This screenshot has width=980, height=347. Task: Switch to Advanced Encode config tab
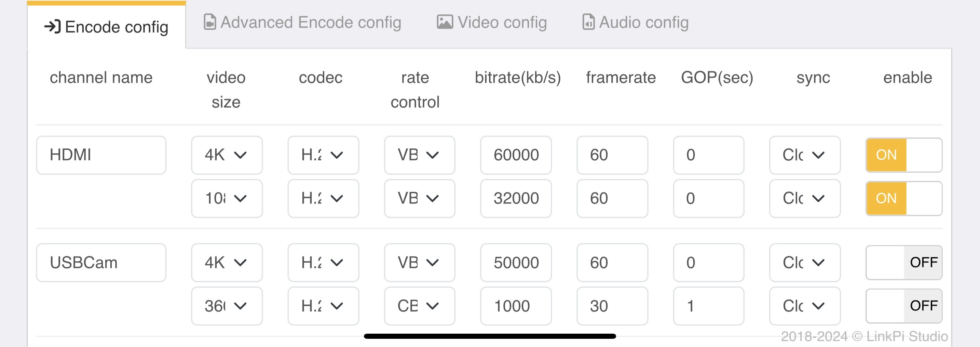[302, 22]
